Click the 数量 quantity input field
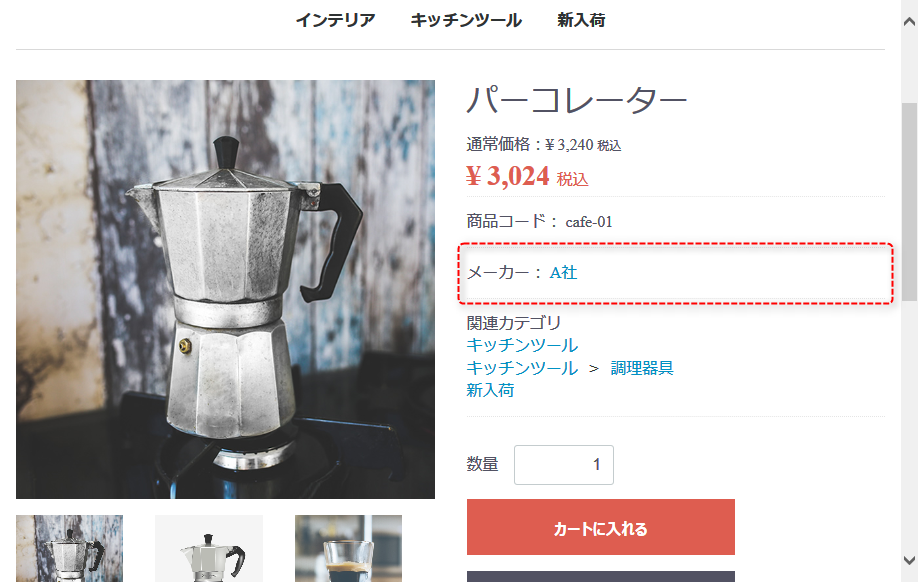This screenshot has height=582, width=918. pos(564,465)
